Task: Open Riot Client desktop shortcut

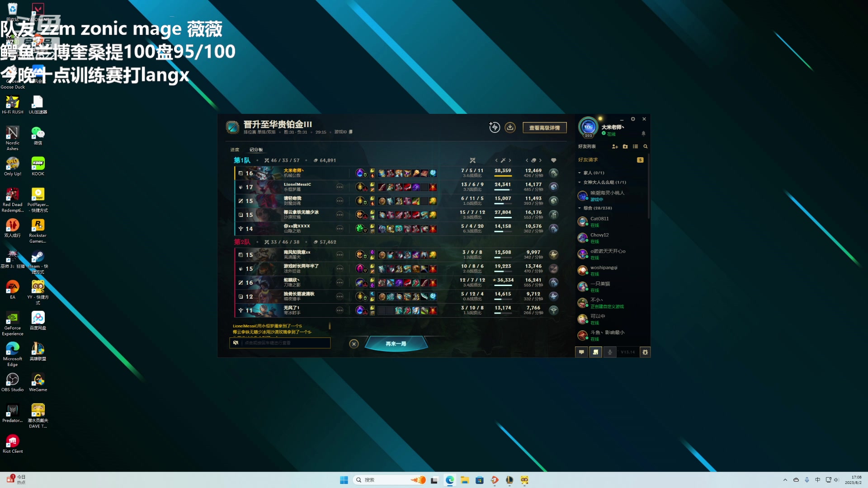Action: (x=13, y=444)
